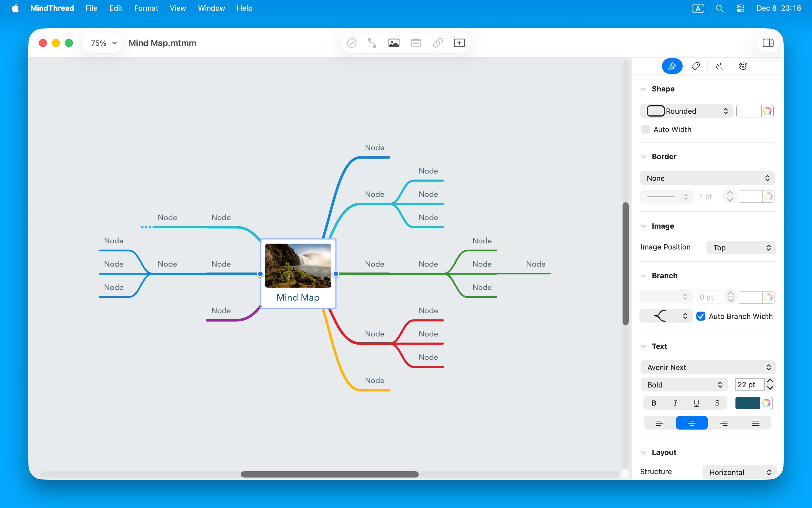Increase the font size stepper up arrow

770,381
